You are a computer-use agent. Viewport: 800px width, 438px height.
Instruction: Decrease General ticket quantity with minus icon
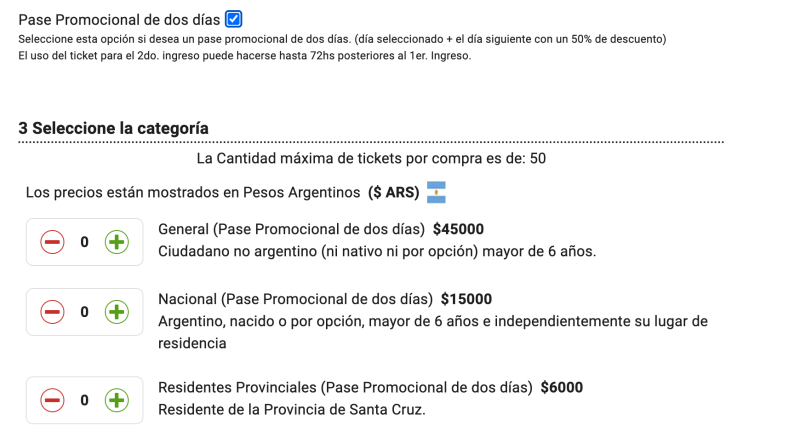pyautogui.click(x=53, y=242)
